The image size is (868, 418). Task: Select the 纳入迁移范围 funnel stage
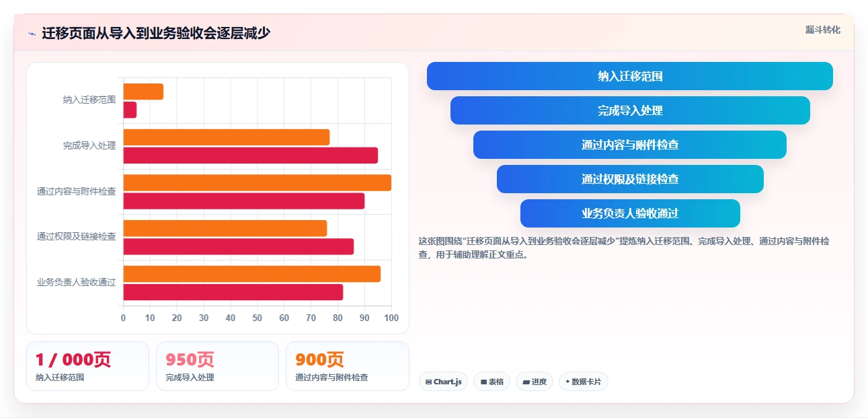(x=630, y=76)
